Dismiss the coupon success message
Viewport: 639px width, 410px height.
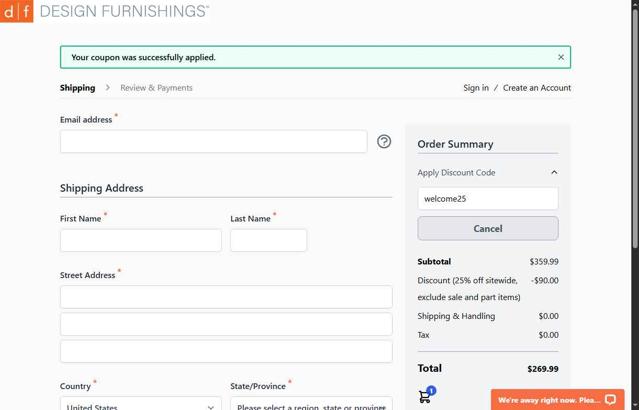[x=561, y=57]
